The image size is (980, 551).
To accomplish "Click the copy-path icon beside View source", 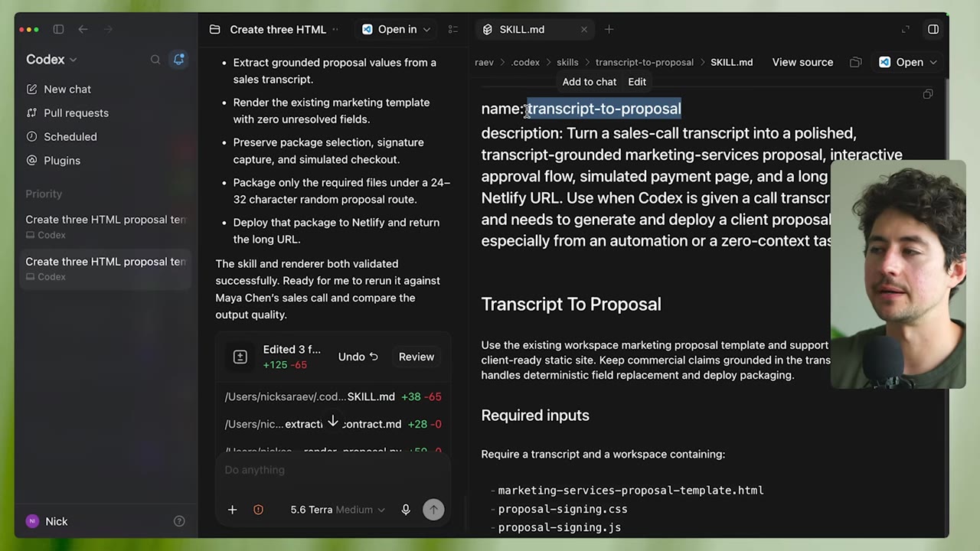I will (x=856, y=62).
